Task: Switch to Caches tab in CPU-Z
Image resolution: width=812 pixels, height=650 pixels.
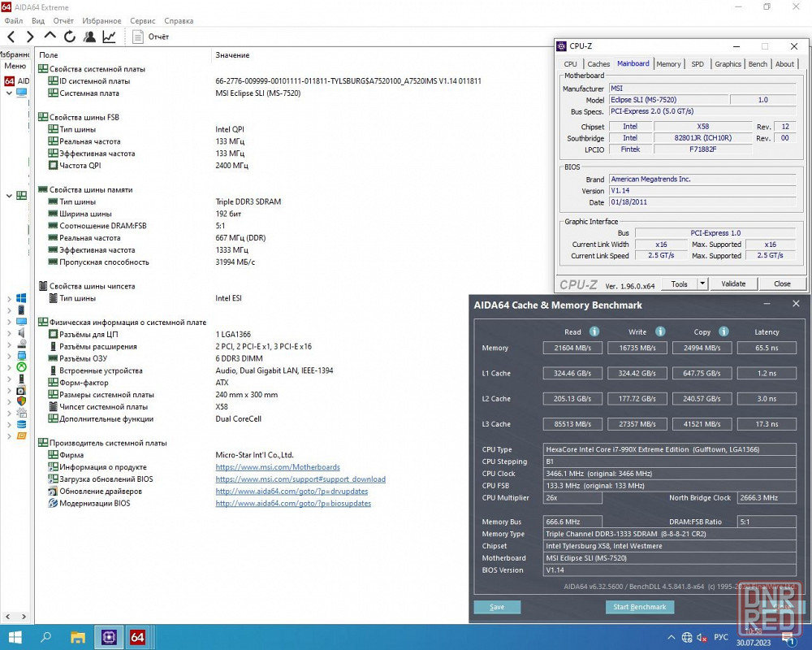Action: [598, 63]
